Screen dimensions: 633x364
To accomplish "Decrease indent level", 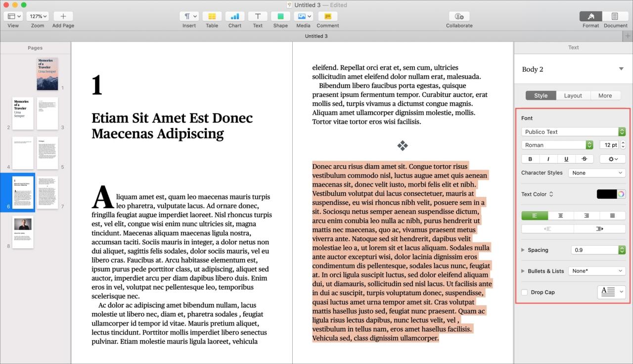I will click(x=547, y=229).
